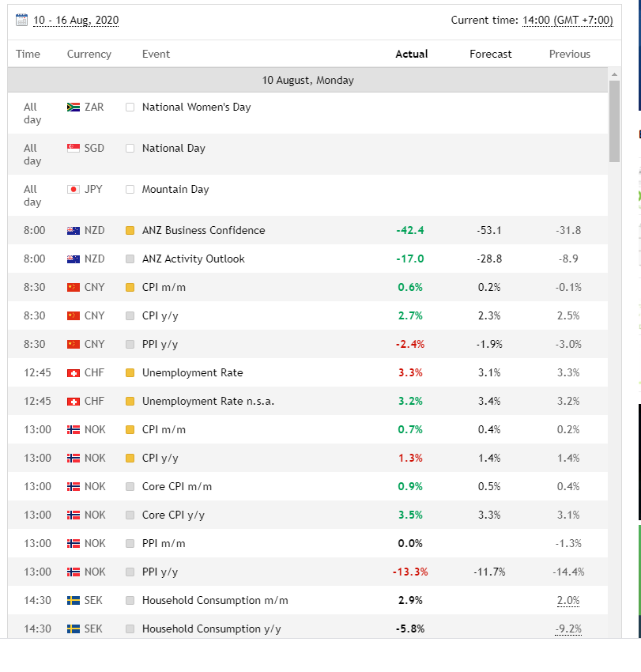Click the calendar icon beside the date range
Viewport: 641px width, 672px height.
(22, 20)
